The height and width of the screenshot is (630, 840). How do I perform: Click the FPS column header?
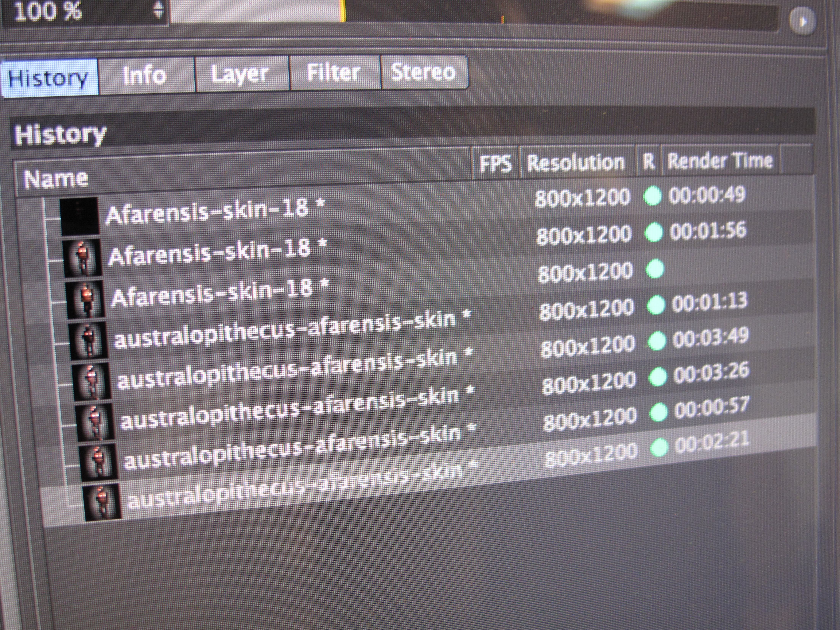(x=496, y=164)
